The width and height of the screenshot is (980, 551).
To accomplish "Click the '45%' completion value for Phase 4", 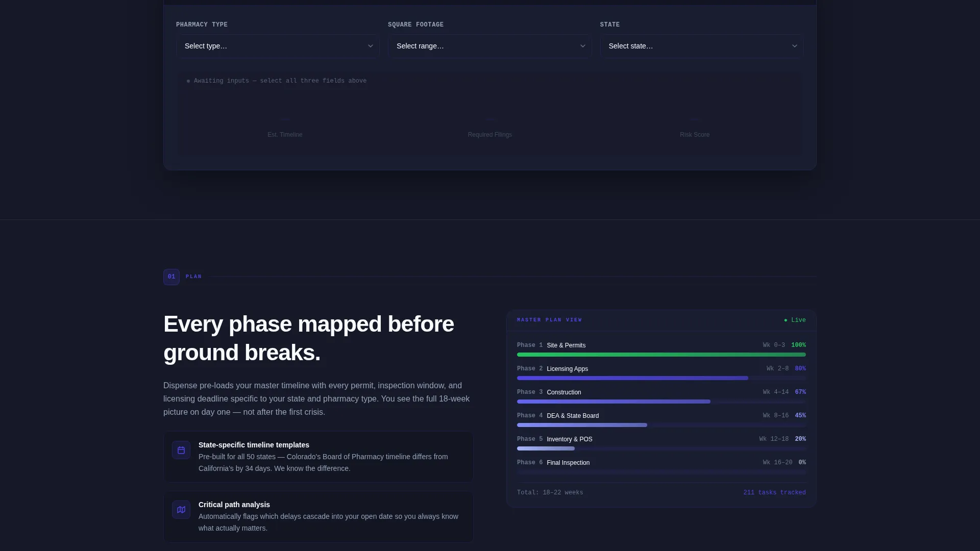I will tap(800, 416).
